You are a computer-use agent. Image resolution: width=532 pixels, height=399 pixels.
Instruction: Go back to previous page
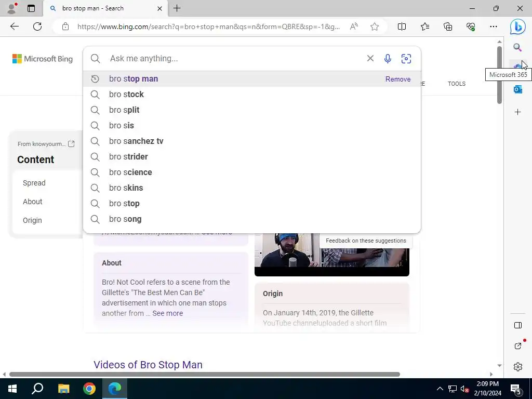click(14, 26)
